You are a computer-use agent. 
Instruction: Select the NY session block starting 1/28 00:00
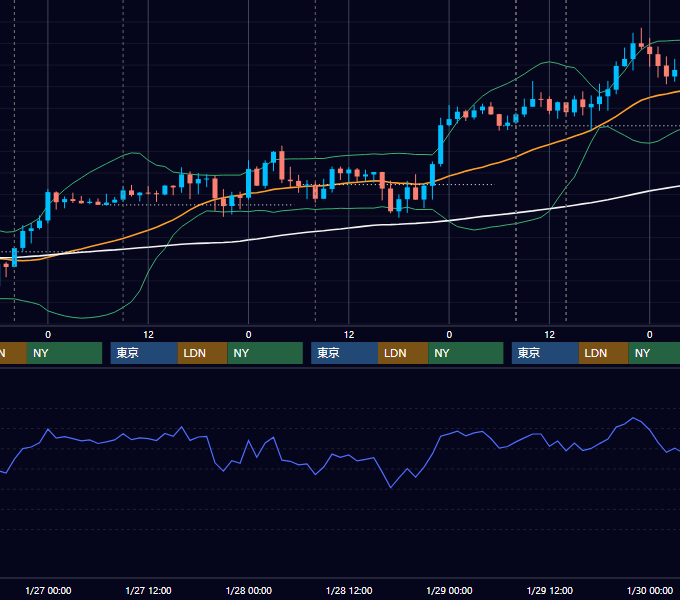point(265,353)
